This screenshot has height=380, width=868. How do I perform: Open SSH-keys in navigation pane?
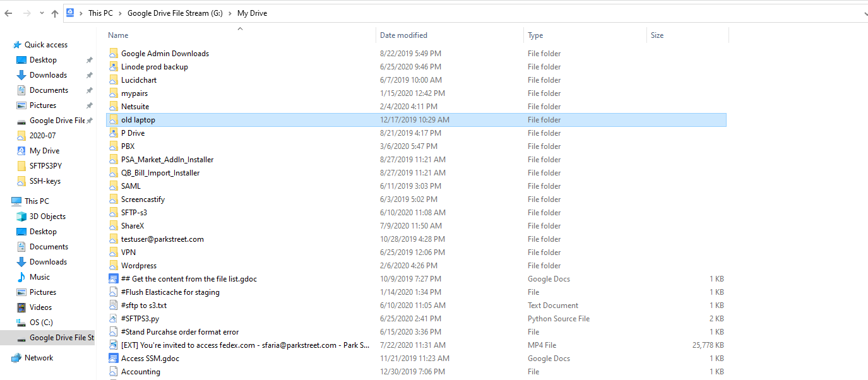pos(45,181)
